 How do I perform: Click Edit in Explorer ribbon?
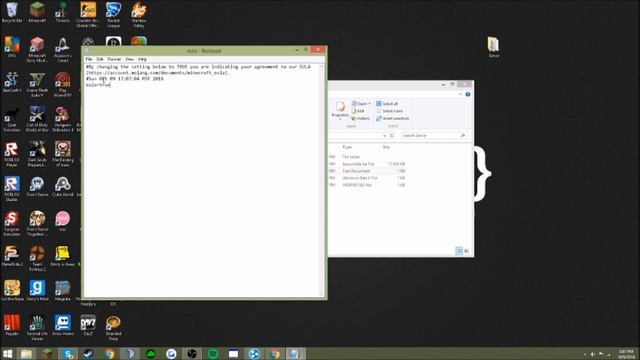(x=358, y=111)
